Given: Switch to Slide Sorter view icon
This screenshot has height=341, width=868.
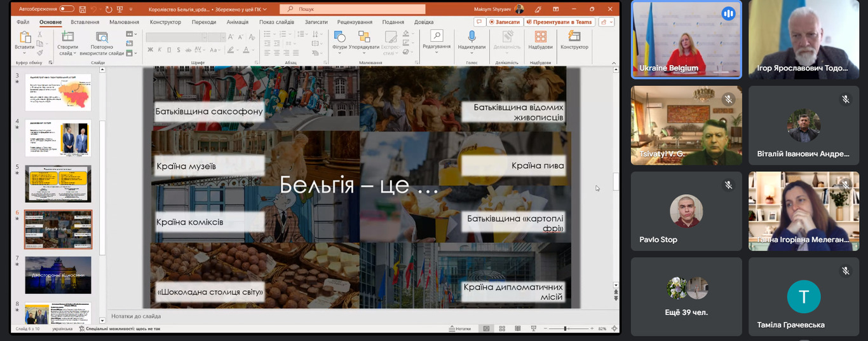Looking at the screenshot, I should tap(502, 329).
